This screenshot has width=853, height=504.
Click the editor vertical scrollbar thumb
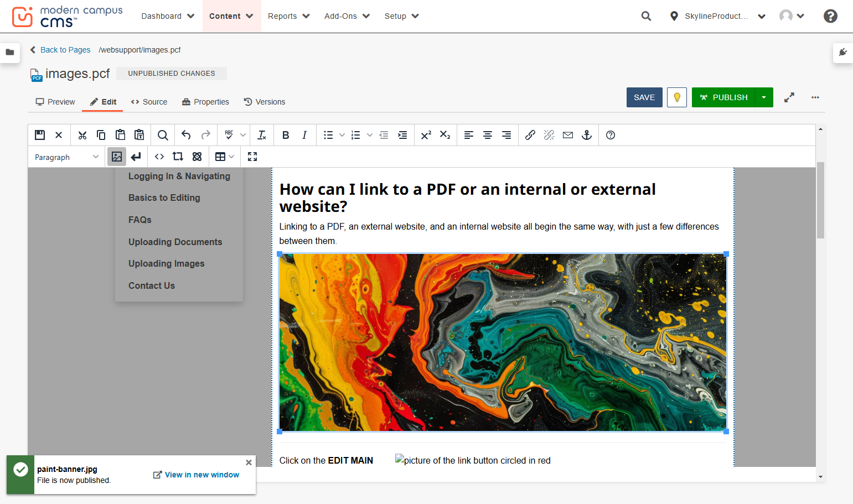pyautogui.click(x=820, y=200)
